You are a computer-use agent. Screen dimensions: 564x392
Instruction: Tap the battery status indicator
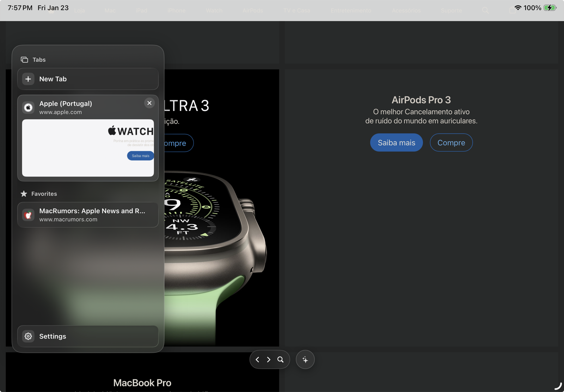pos(550,8)
